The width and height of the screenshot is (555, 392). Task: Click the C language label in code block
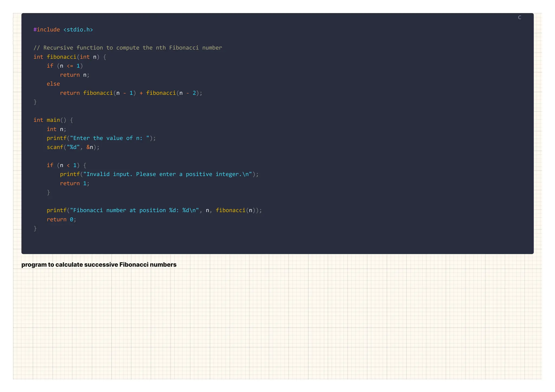pyautogui.click(x=519, y=17)
